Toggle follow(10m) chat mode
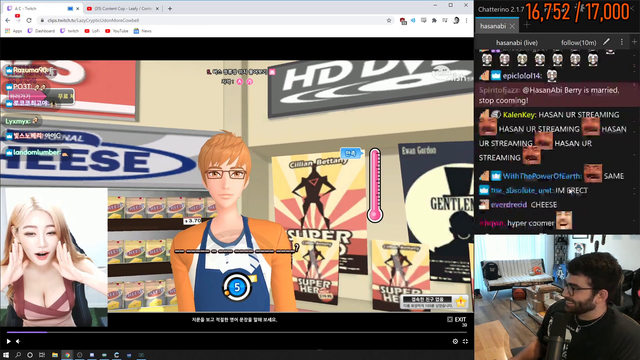Image resolution: width=640 pixels, height=360 pixels. [x=578, y=42]
